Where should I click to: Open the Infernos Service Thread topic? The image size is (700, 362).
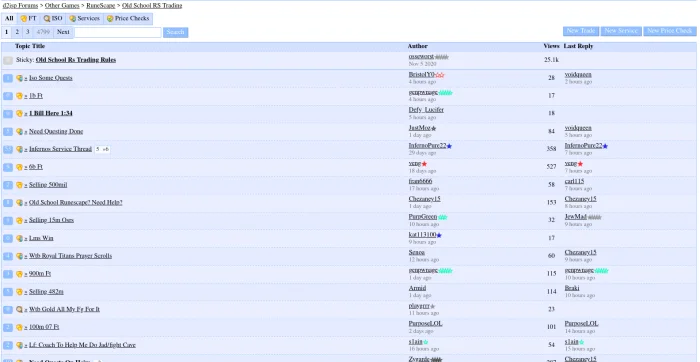click(x=60, y=150)
